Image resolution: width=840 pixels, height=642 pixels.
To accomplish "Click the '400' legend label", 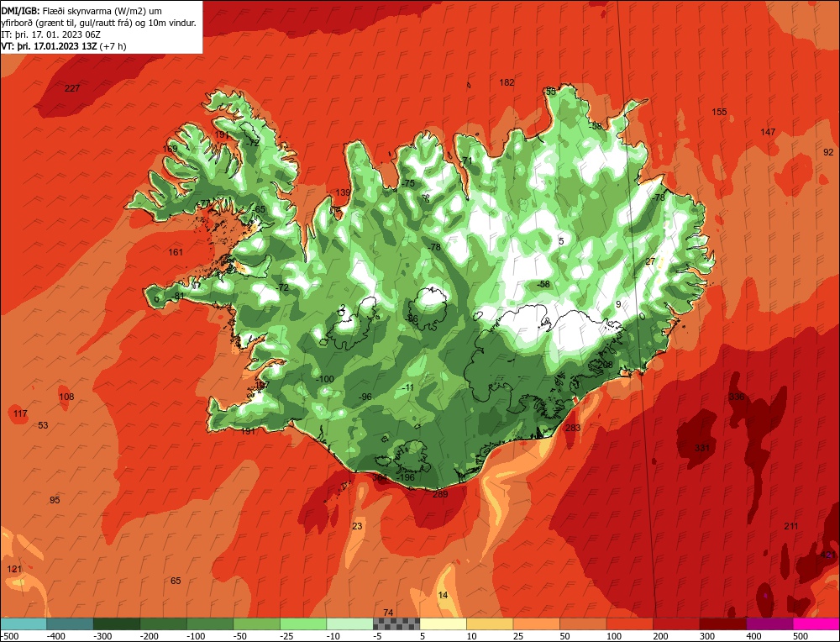I will pyautogui.click(x=753, y=636).
